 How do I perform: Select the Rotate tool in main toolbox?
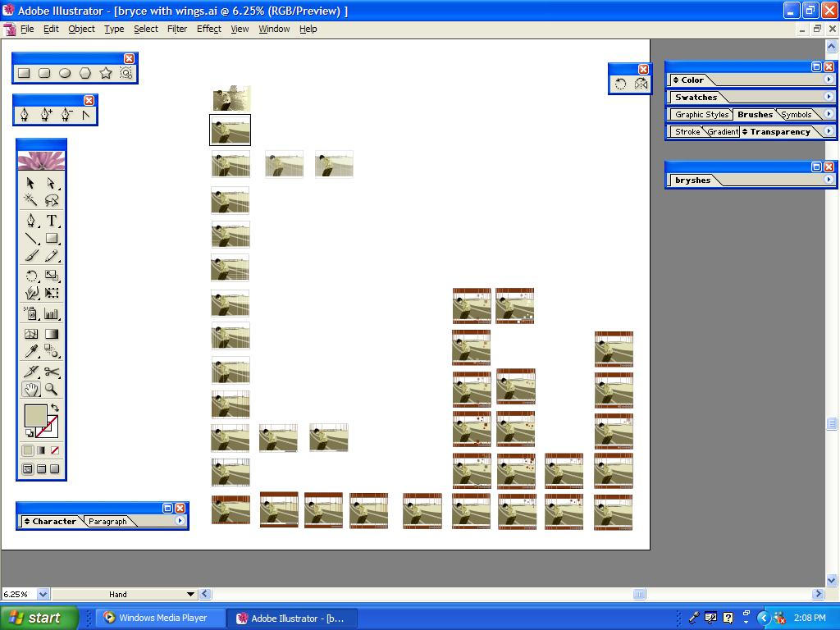[x=30, y=276]
